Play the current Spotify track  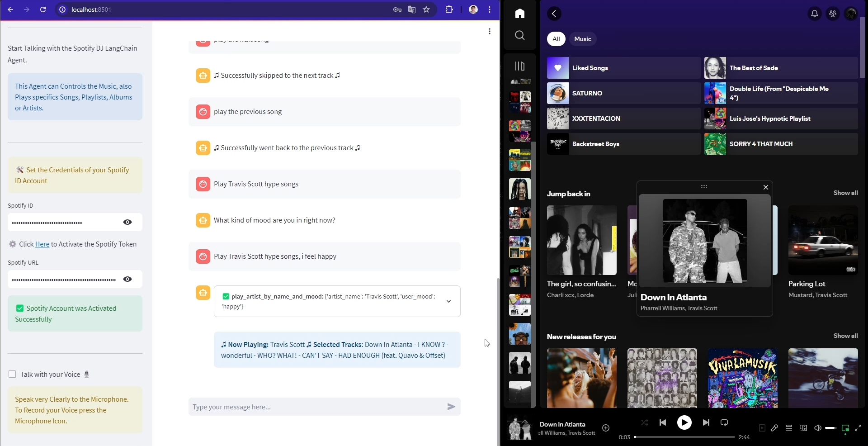(684, 422)
